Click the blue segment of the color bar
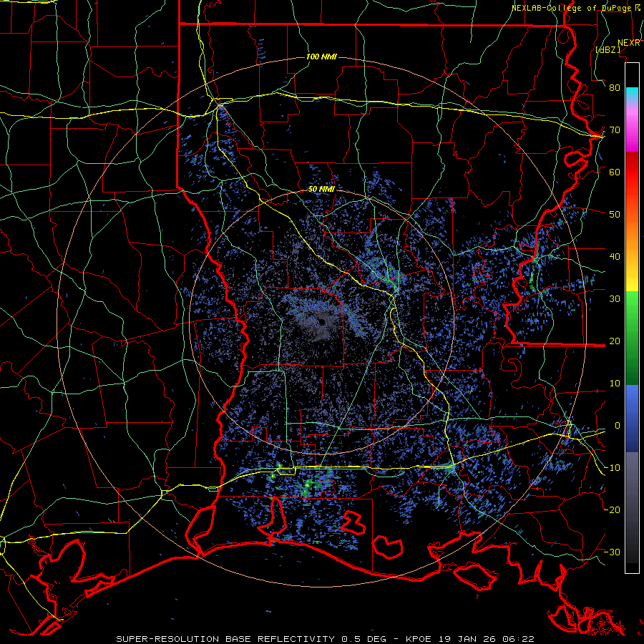 tap(632, 419)
